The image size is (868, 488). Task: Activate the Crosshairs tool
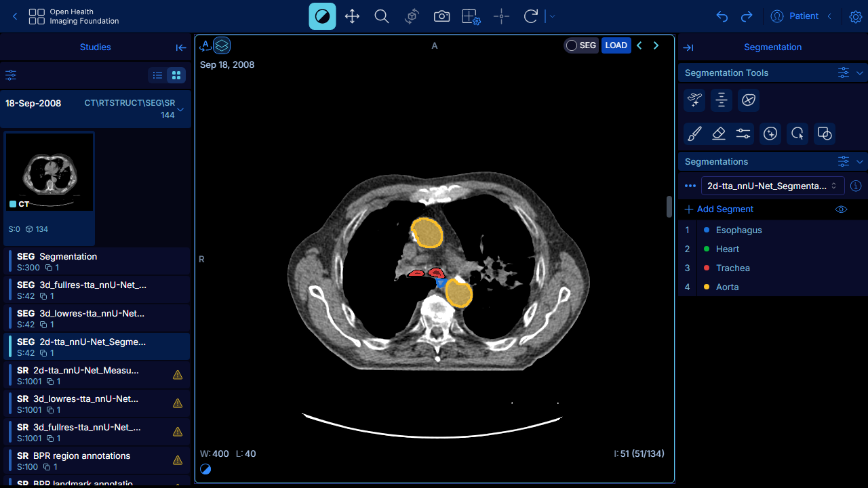tap(501, 16)
